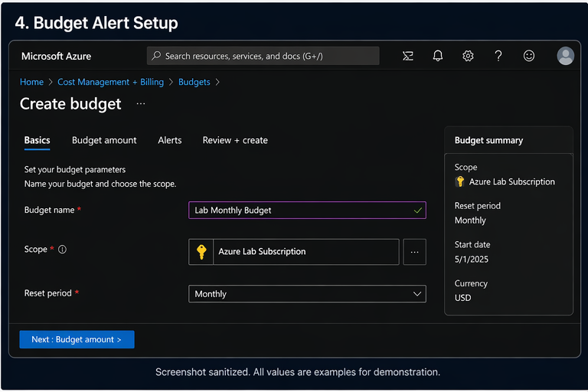Click the Reset period field label

pyautogui.click(x=47, y=293)
